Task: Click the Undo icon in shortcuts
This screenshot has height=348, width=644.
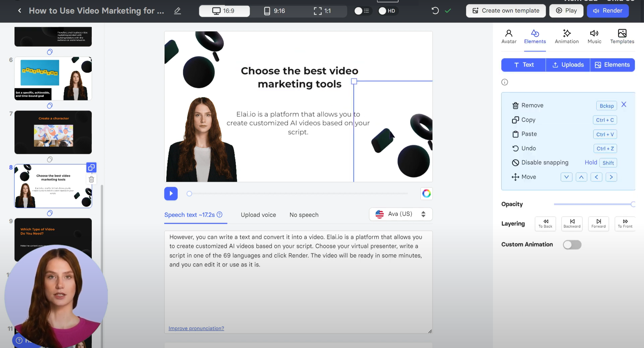Action: [x=515, y=148]
